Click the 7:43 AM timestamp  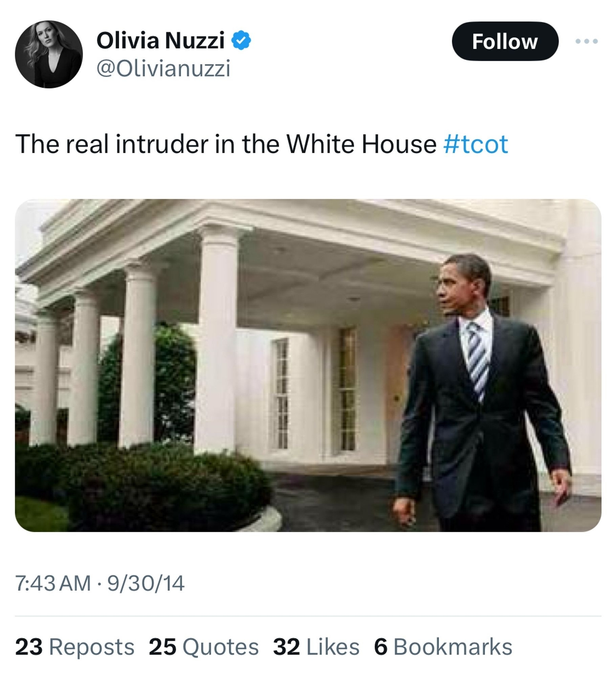pyautogui.click(x=53, y=583)
